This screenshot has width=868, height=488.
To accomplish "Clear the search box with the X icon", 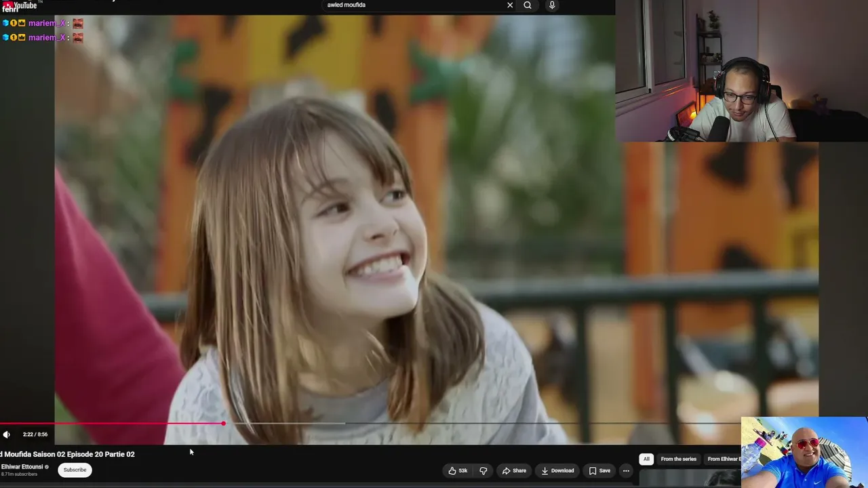I will (x=510, y=5).
